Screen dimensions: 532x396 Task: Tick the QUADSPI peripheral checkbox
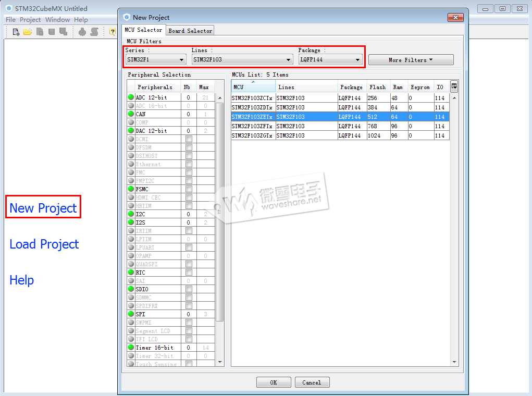click(x=189, y=264)
